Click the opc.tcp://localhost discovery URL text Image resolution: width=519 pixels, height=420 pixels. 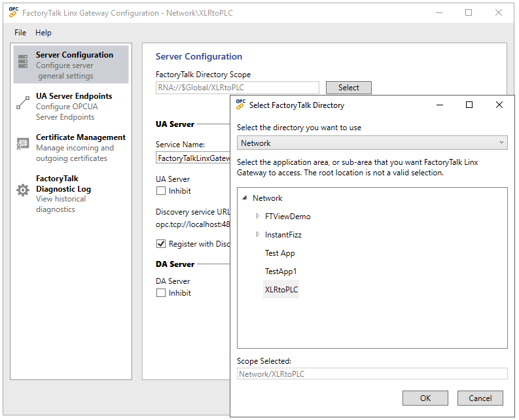click(x=192, y=224)
